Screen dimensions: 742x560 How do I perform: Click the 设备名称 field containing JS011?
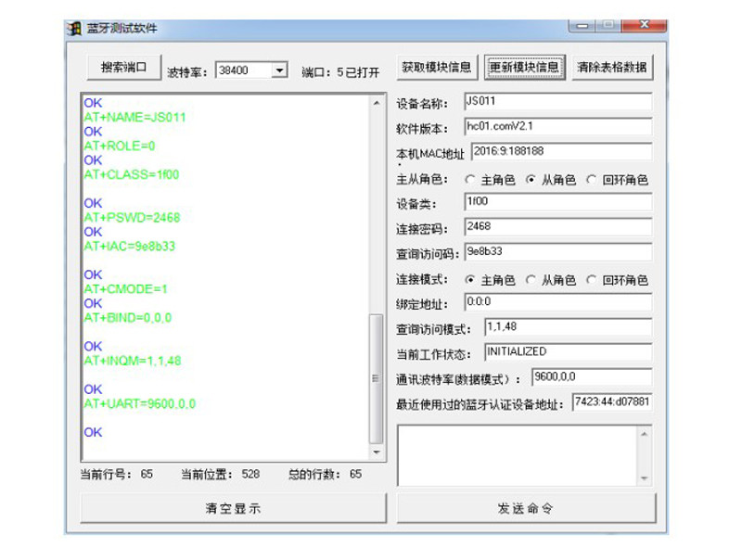(558, 102)
